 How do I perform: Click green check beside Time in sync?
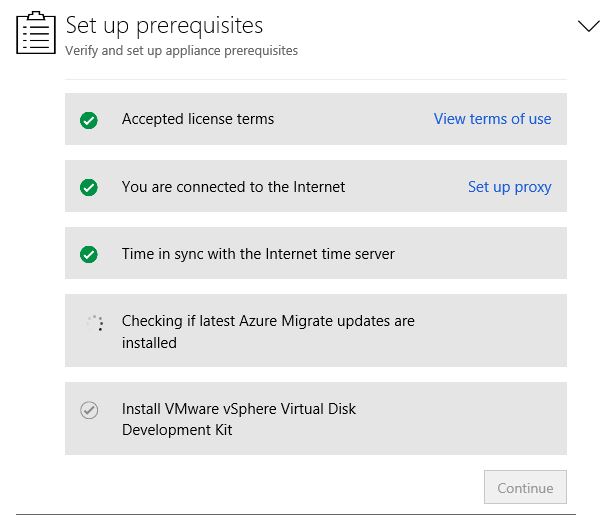(89, 254)
